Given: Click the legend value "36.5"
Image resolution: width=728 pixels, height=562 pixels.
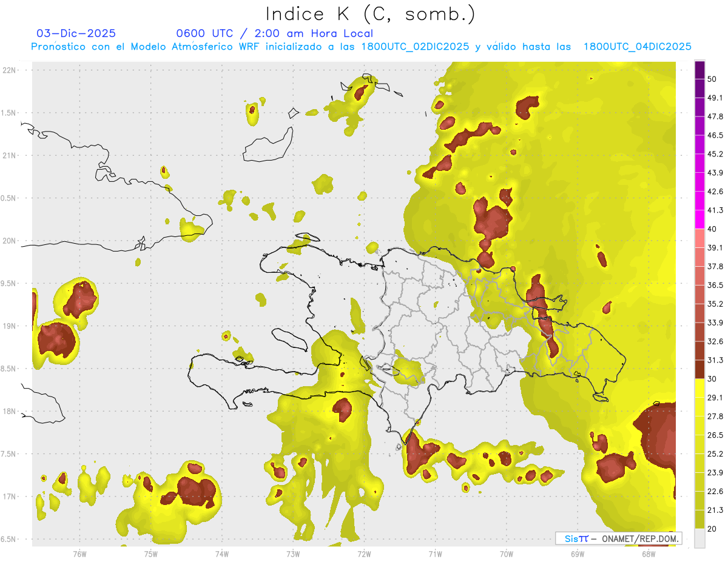Looking at the screenshot, I should [x=716, y=285].
